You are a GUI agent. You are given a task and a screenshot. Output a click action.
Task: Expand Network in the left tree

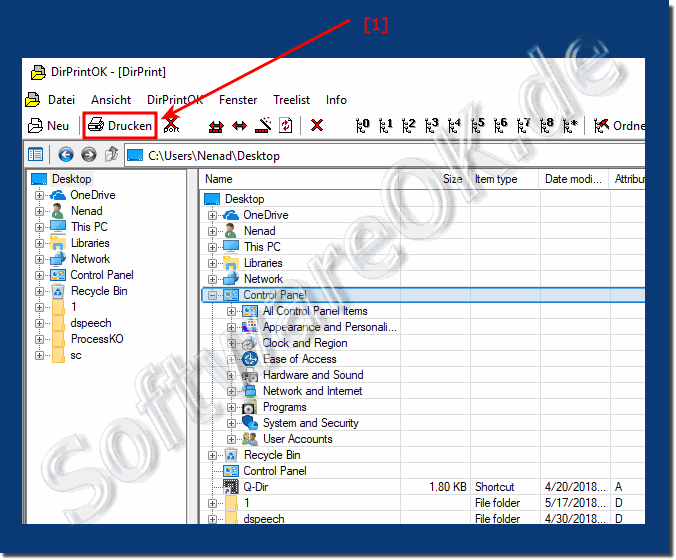pyautogui.click(x=39, y=259)
